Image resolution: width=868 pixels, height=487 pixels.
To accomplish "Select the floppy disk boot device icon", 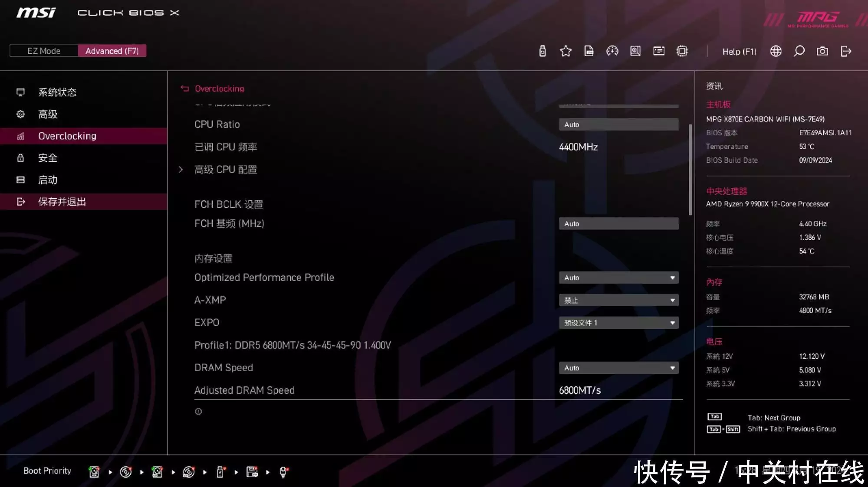I will [252, 471].
